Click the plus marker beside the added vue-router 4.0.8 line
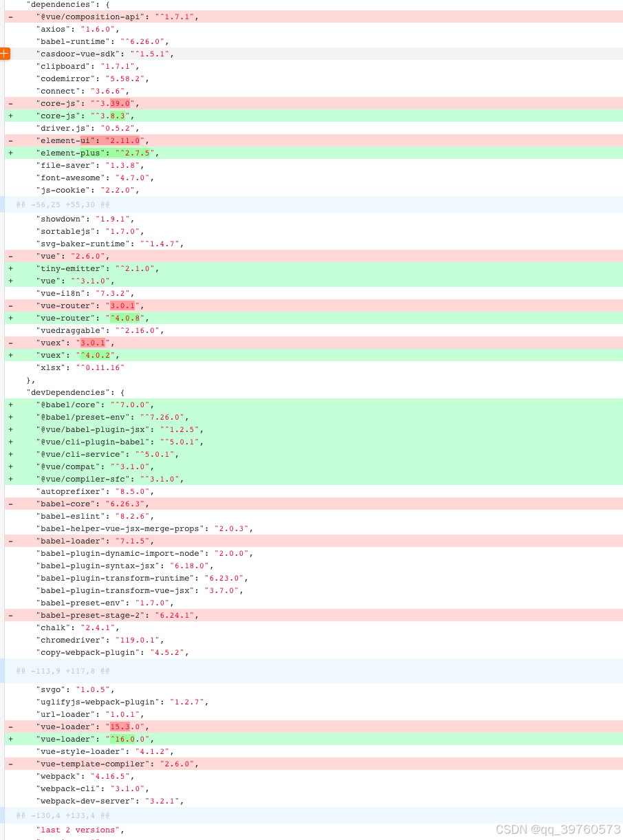Viewport: 623px width, 840px height. [x=10, y=318]
